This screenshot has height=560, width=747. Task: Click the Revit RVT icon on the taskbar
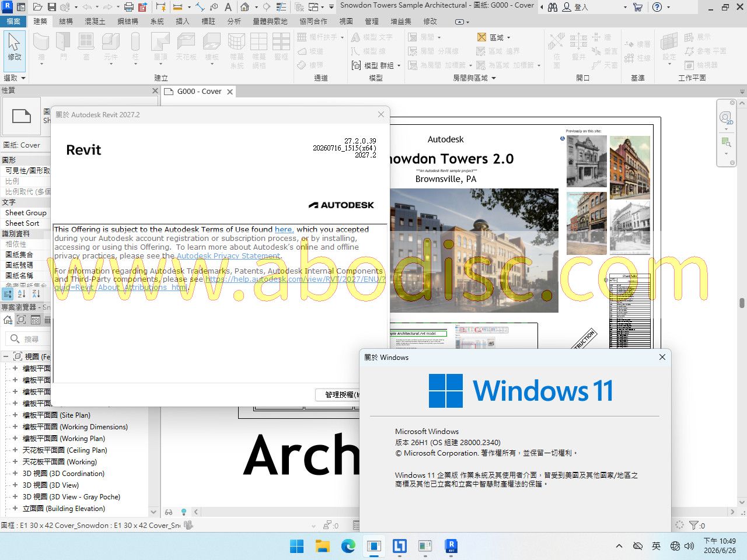coord(451,546)
